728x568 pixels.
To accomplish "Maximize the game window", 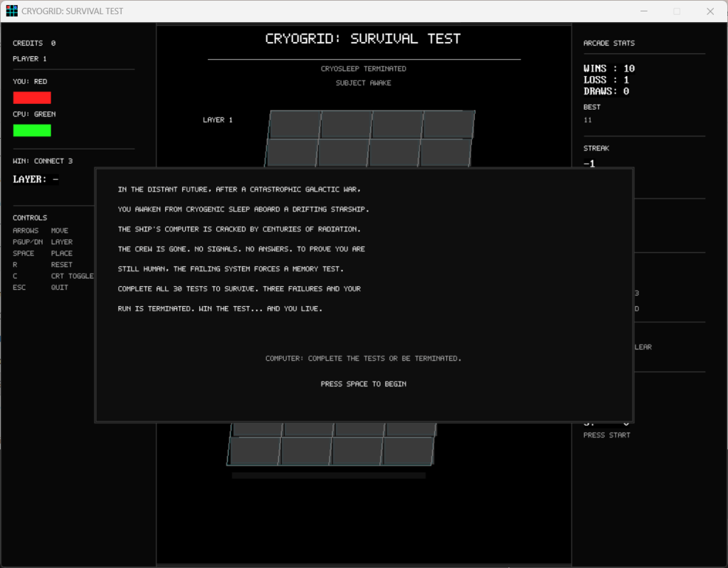I will pyautogui.click(x=677, y=11).
